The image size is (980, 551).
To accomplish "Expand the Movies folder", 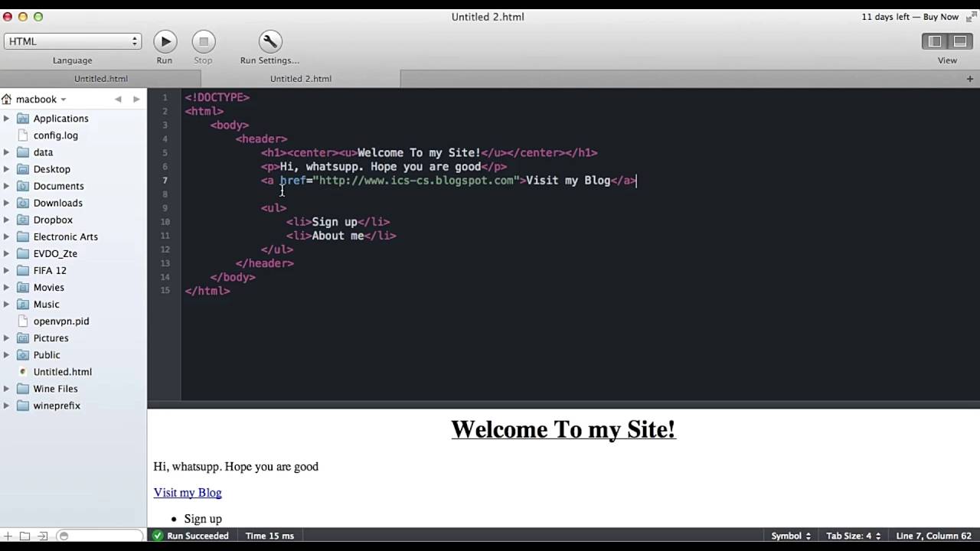I will click(6, 287).
